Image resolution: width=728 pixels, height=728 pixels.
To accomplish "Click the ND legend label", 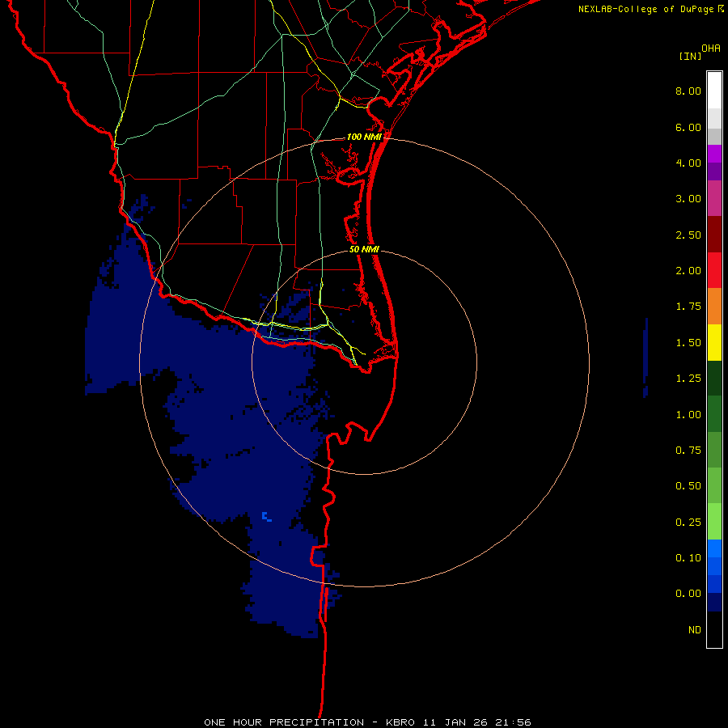I will pyautogui.click(x=695, y=630).
